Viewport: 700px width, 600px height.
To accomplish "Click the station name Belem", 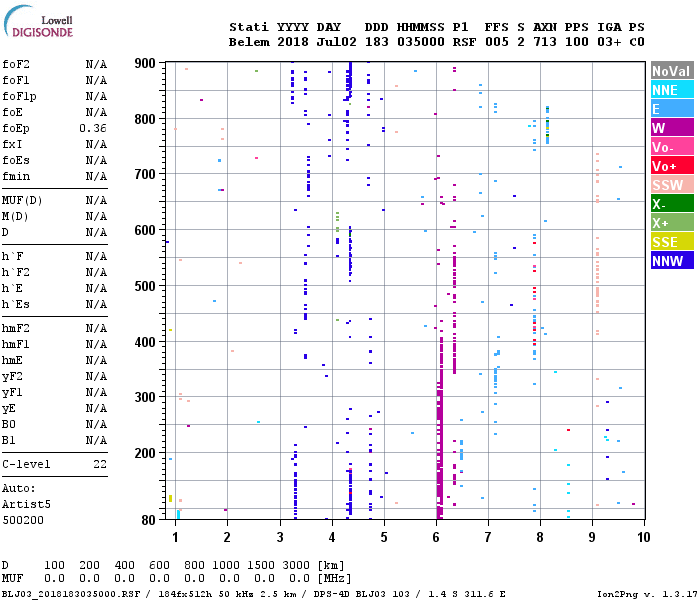I will tap(249, 42).
